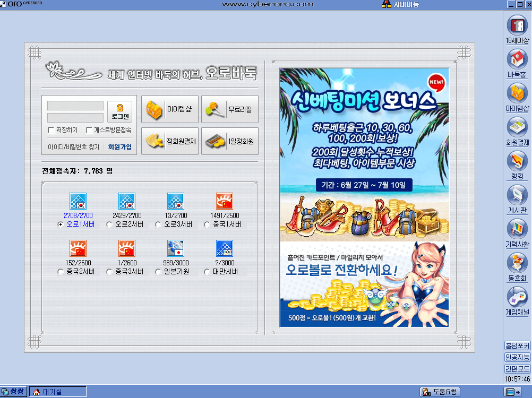Click 아이디/비밀번호 찾기 link
Viewport: 532px width, 398px height.
[x=74, y=147]
